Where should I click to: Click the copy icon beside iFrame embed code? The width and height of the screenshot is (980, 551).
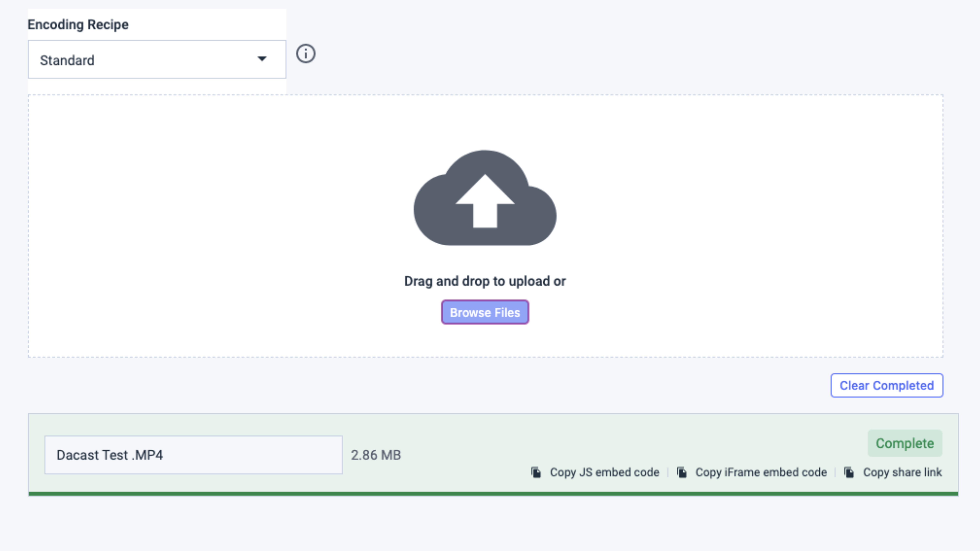click(x=682, y=472)
